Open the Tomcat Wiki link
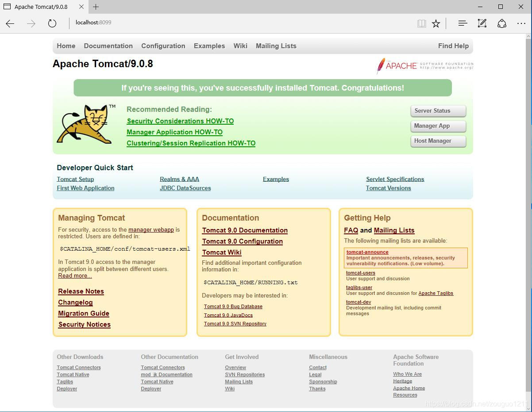This screenshot has height=412, width=532. pos(221,252)
